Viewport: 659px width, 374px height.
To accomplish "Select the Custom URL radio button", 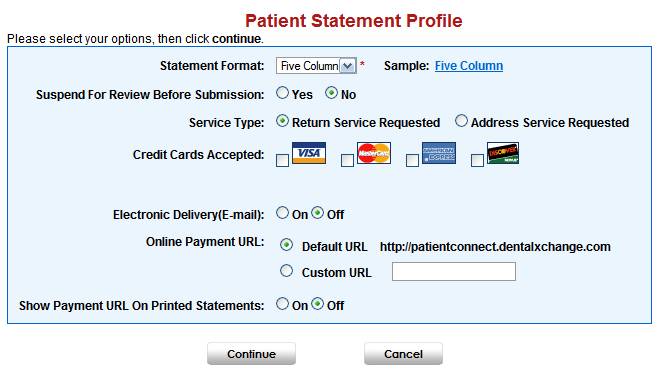I will click(x=287, y=271).
